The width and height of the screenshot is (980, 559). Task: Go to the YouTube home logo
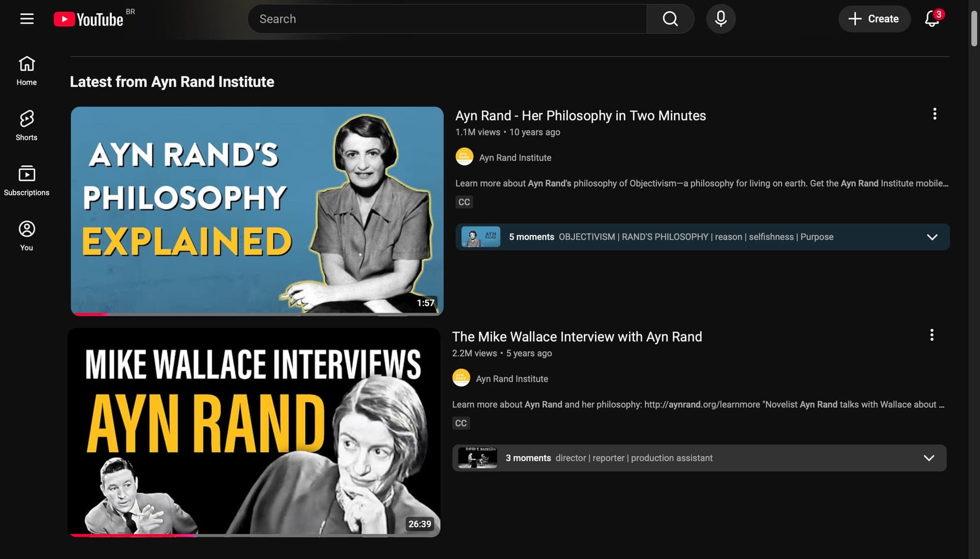88,19
